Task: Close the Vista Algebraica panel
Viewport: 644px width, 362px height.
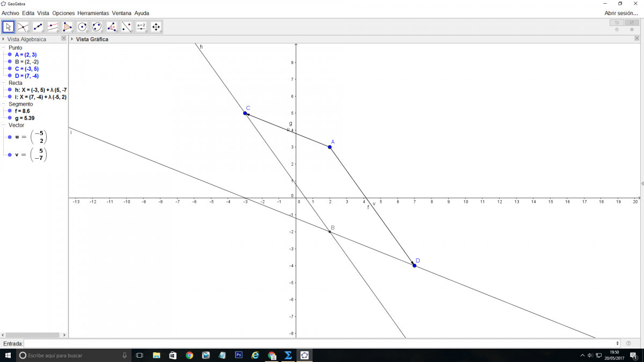Action: pos(63,39)
